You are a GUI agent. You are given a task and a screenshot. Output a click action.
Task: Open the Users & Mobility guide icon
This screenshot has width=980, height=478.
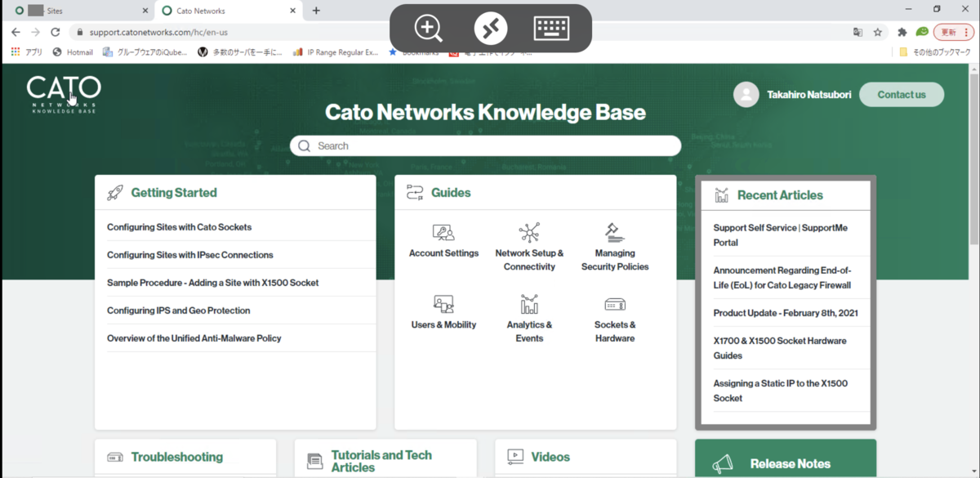pyautogui.click(x=443, y=305)
